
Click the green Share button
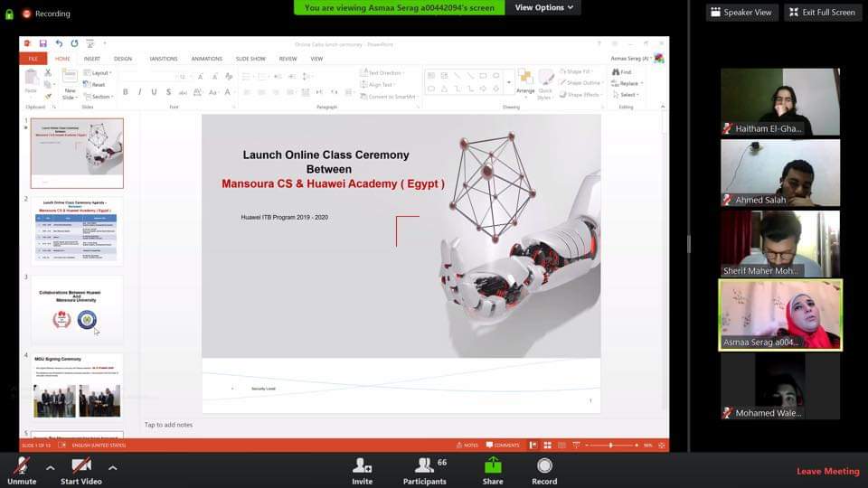(493, 472)
